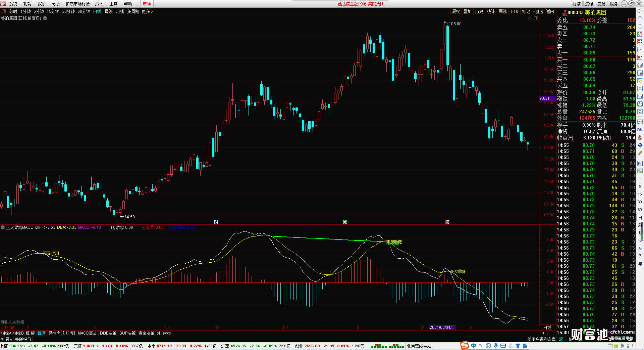The width and height of the screenshot is (644, 350).
Task: Click the +自选 add-to-watchlist button
Action: pos(538,11)
